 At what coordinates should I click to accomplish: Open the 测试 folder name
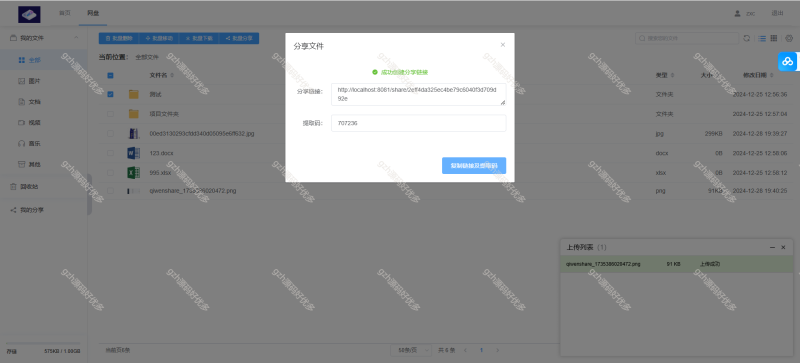[155, 94]
